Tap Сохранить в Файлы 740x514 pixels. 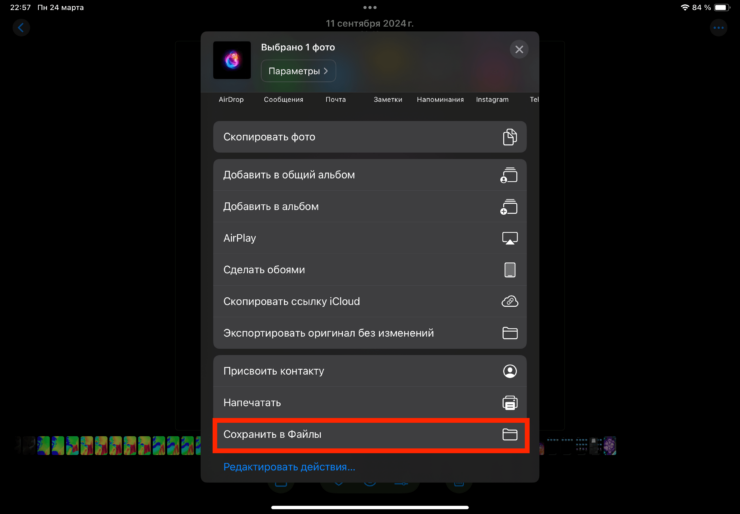pos(369,435)
